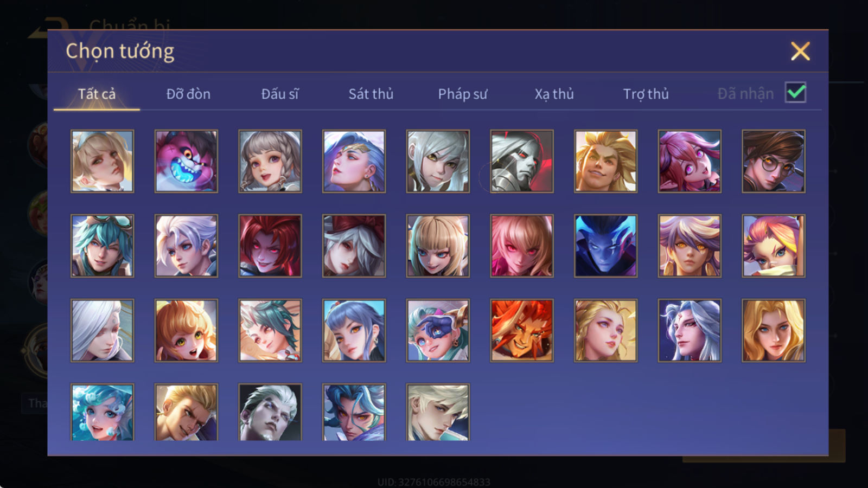The height and width of the screenshot is (488, 868).
Task: Pick the masked girl with horn hero
Action: pos(438,330)
